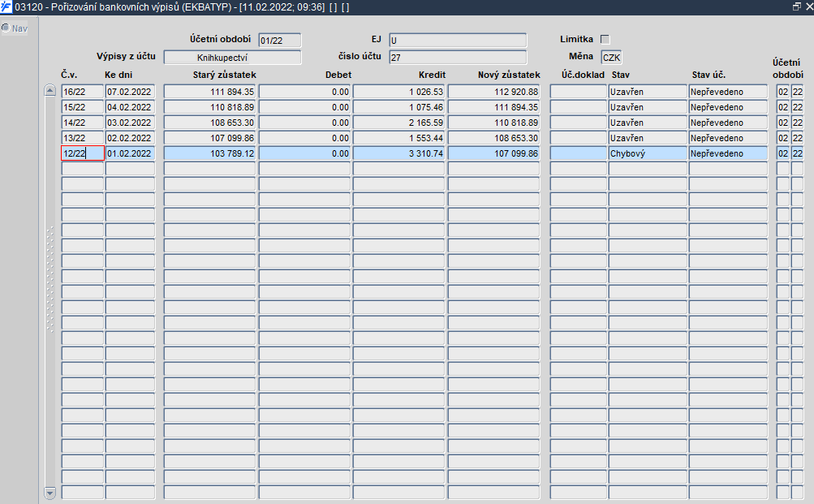The image size is (814, 504).
Task: Click Kredit value 1 026.53
Action: coord(398,92)
